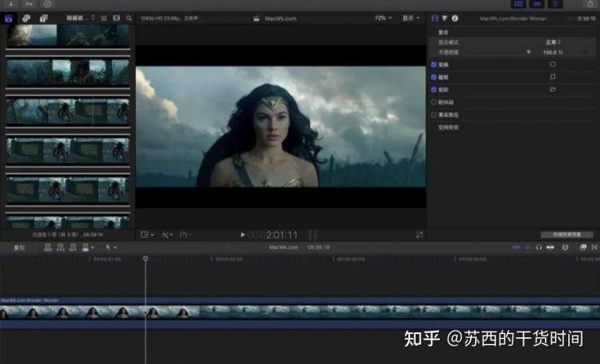Toggle the Timeline panel layout button
Viewport: 600px width, 364px height.
537,4
